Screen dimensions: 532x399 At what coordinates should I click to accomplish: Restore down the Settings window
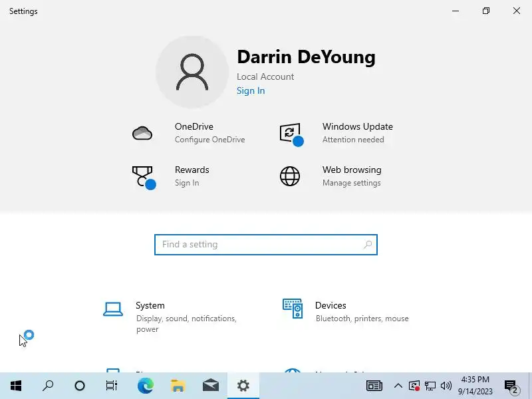486,11
